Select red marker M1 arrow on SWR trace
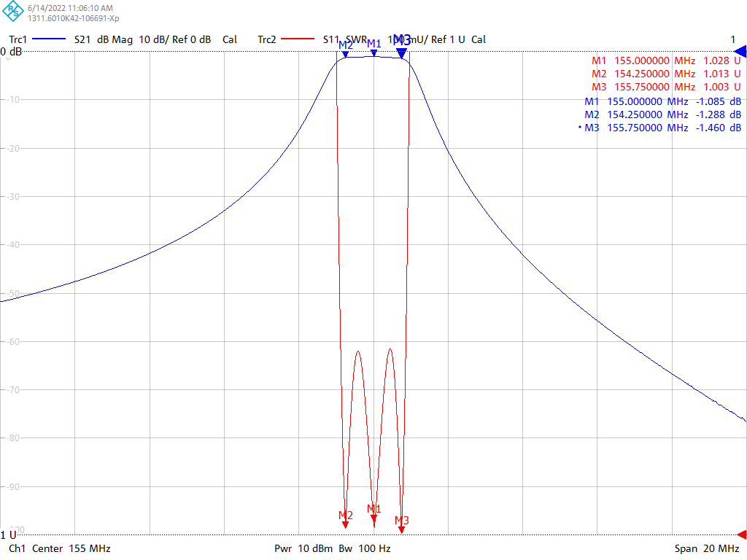The height and width of the screenshot is (560, 747). (374, 518)
